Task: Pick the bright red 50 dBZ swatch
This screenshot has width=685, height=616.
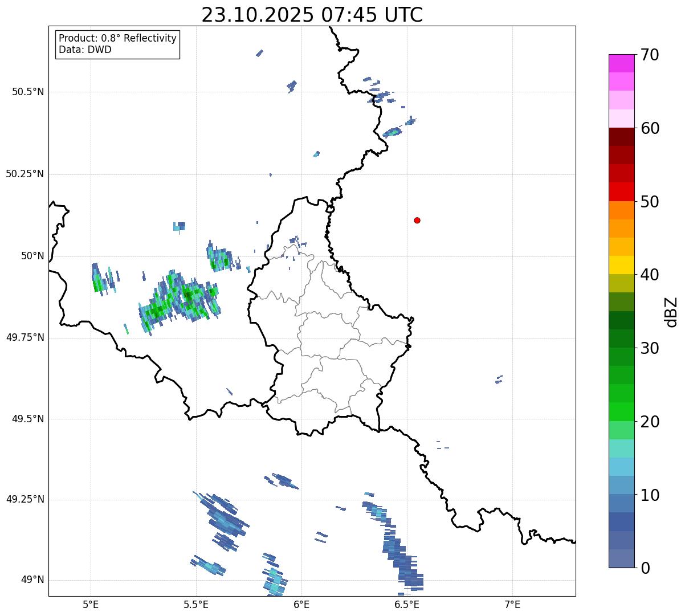Action: pyautogui.click(x=621, y=192)
